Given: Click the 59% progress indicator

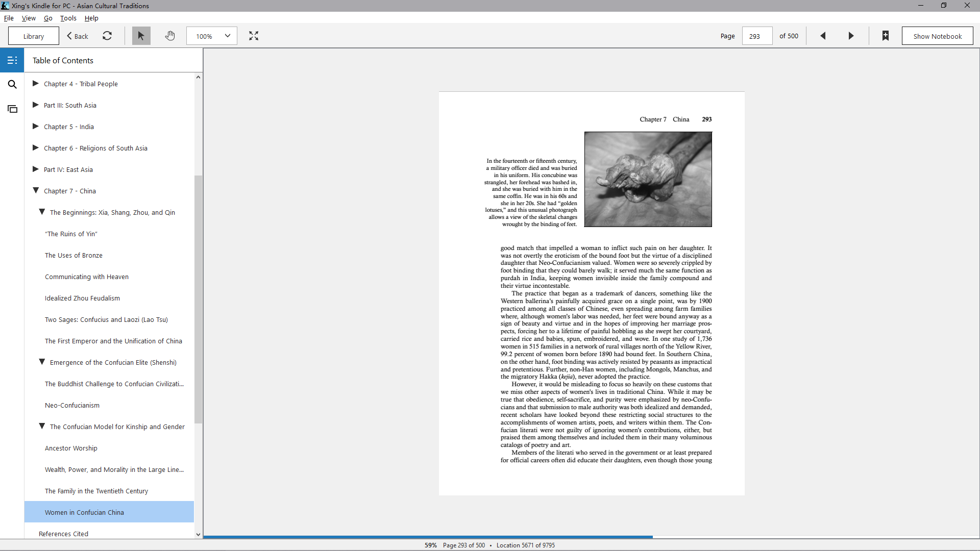Looking at the screenshot, I should 431,545.
